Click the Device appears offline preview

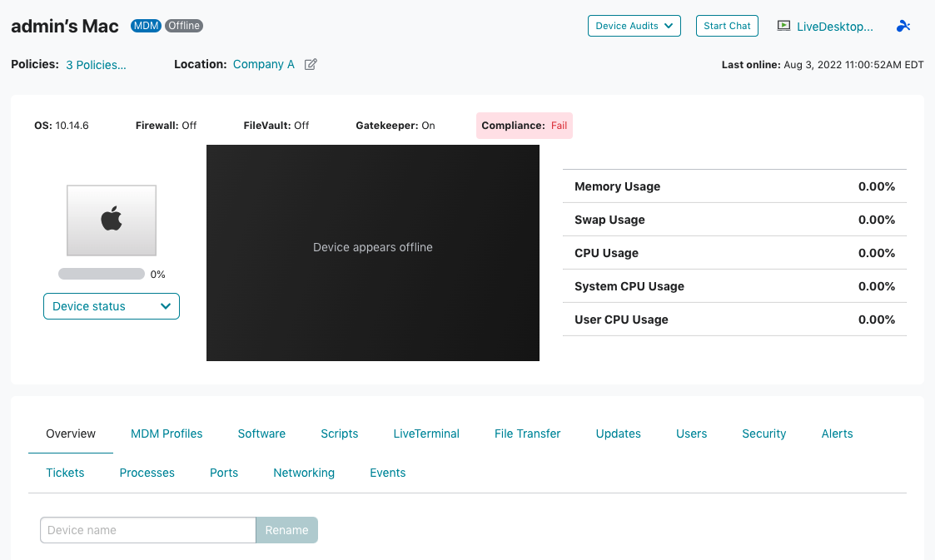tap(373, 253)
